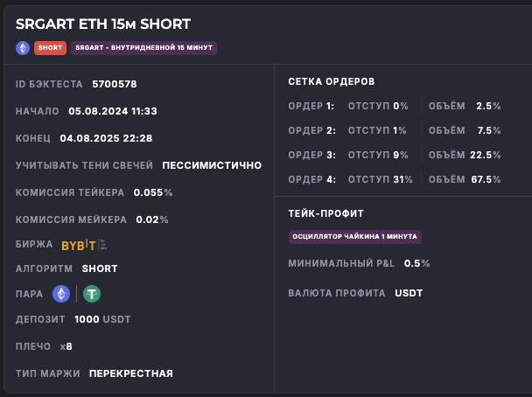Image resolution: width=532 pixels, height=397 pixels.
Task: Click the ПЕССИМИСТИЧНО candle shadows value
Action: point(212,164)
